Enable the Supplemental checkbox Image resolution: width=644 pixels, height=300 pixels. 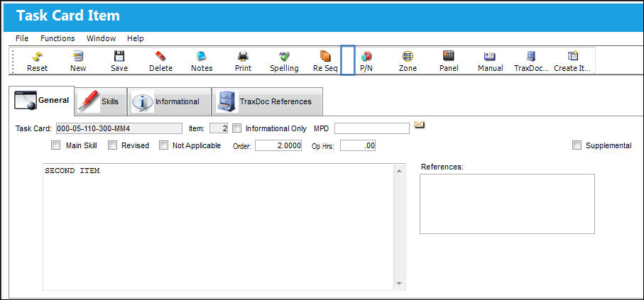pos(577,145)
